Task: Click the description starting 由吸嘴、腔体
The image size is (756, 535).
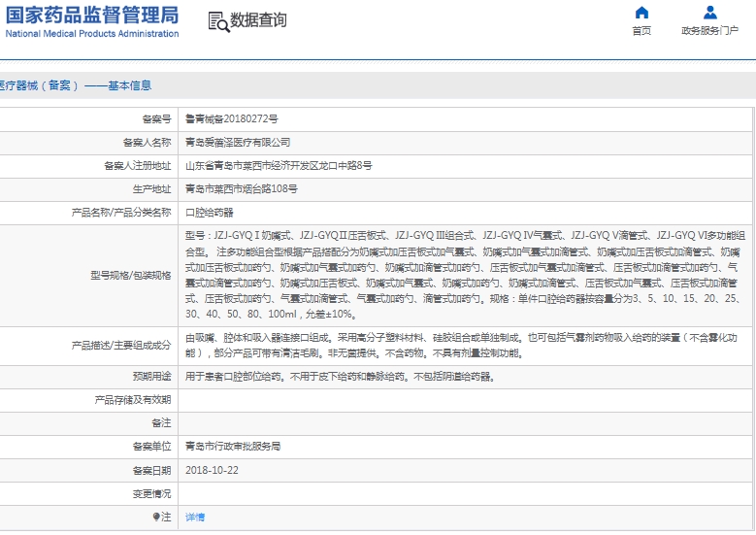Action: [x=461, y=346]
